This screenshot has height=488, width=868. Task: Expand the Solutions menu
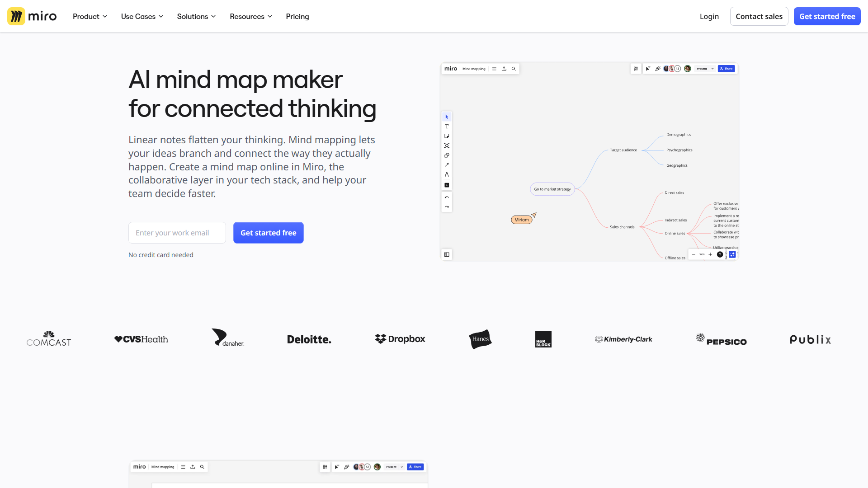[196, 16]
